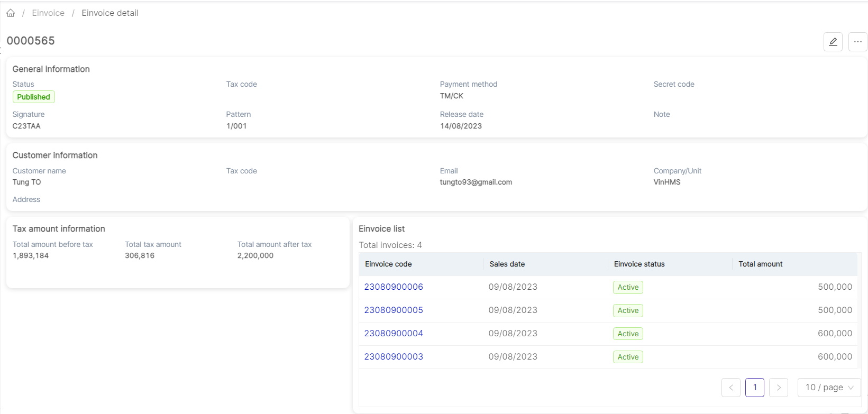Viewport: 868px width, 414px height.
Task: Open the more options ellipsis menu
Action: pyautogui.click(x=857, y=42)
